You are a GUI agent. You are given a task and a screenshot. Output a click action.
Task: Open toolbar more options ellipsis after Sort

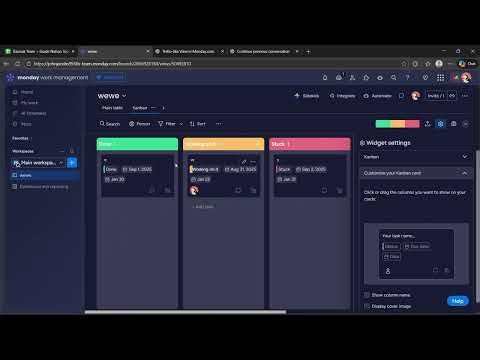219,124
